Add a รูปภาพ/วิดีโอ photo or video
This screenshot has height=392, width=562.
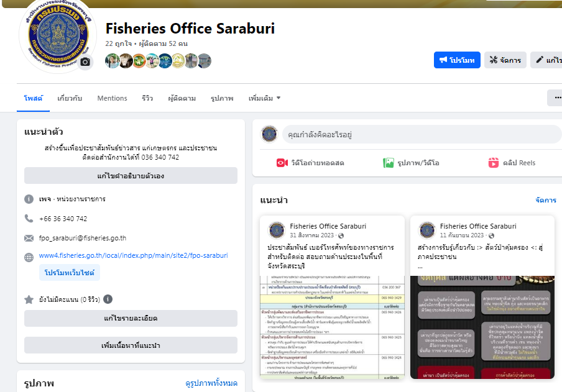(411, 163)
